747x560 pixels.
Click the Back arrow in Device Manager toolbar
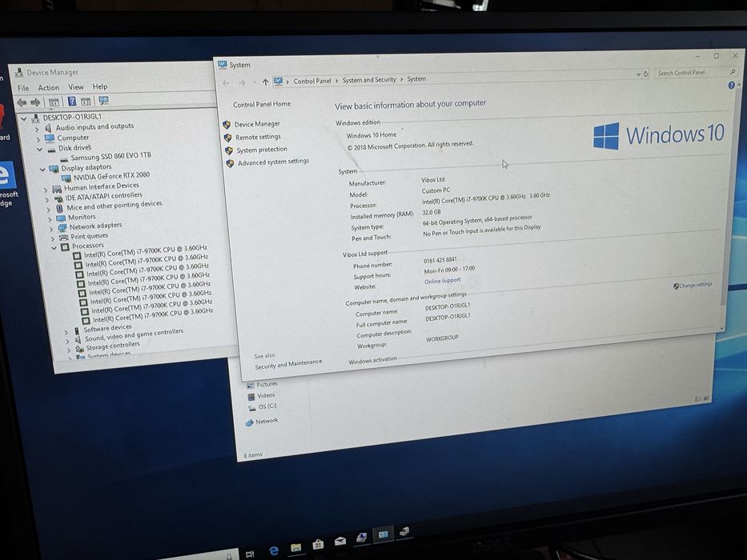pyautogui.click(x=22, y=102)
